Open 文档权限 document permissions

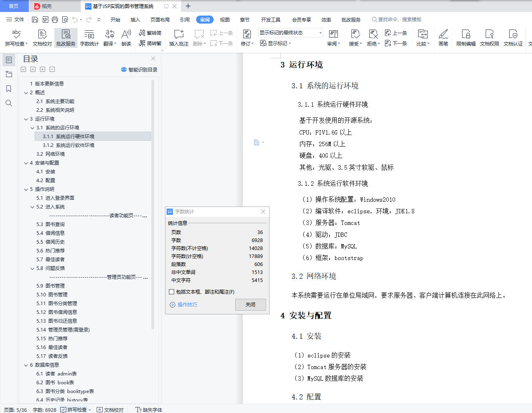[x=490, y=38]
